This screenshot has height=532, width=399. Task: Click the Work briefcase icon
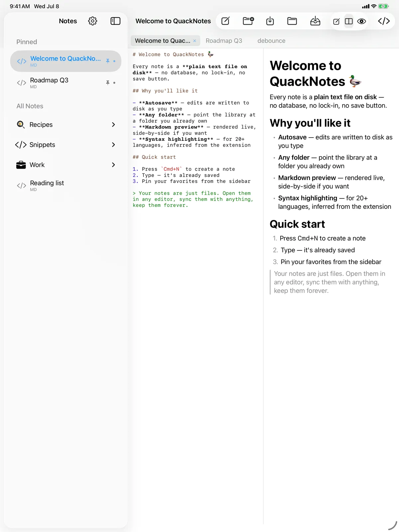[x=21, y=165]
